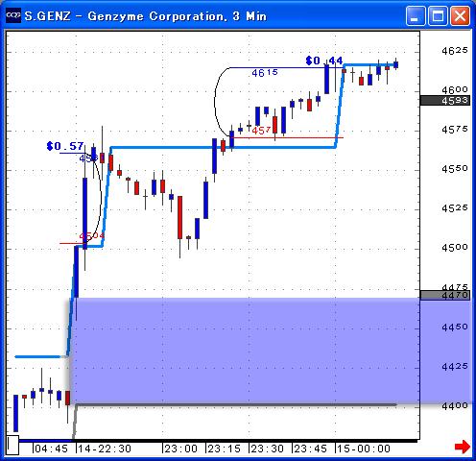Select the gray 4470 price marker
The width and height of the screenshot is (476, 461).
445,295
